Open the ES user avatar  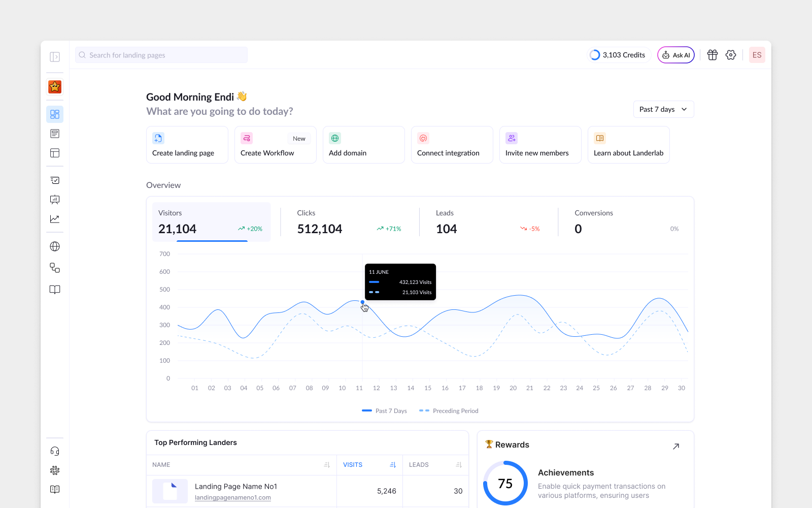pyautogui.click(x=757, y=55)
